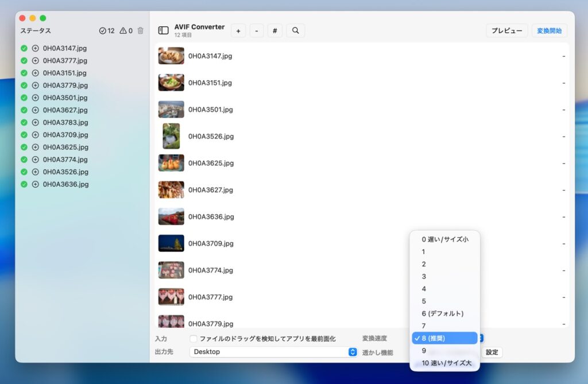Screen dimensions: 588x384
Task: Click the hash (#) toolbar button
Action: pyautogui.click(x=274, y=30)
